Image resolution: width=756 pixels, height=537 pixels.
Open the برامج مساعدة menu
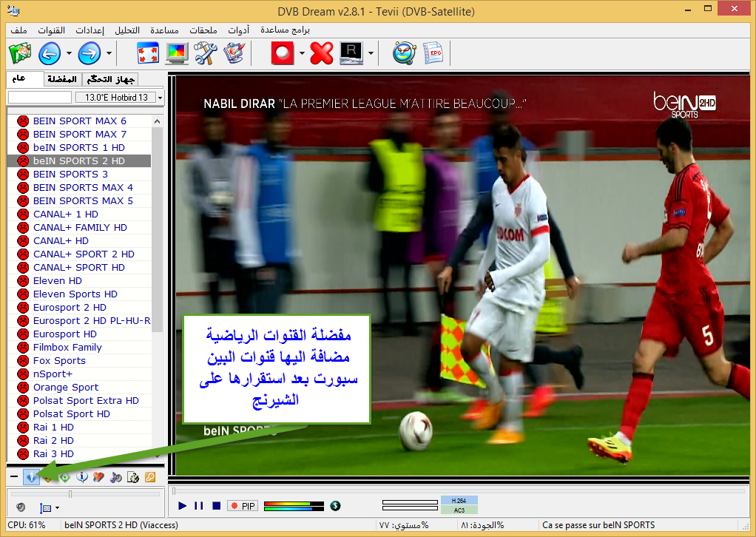285,30
